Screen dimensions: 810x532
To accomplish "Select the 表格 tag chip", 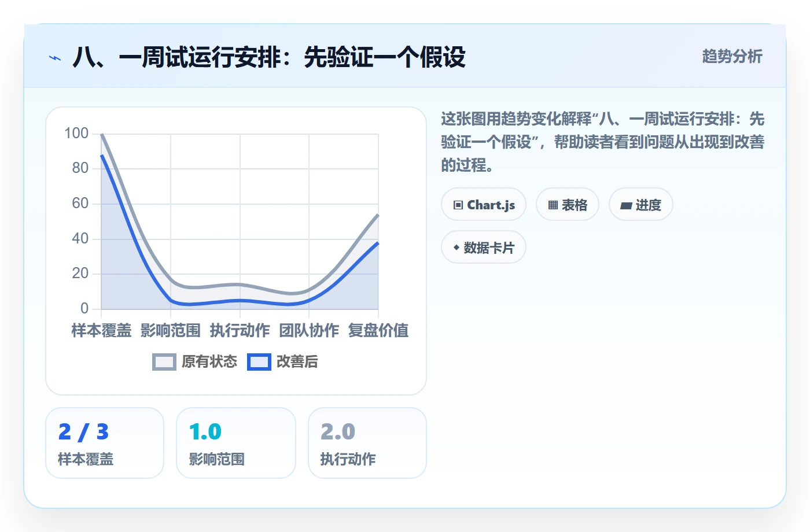I will click(x=568, y=204).
